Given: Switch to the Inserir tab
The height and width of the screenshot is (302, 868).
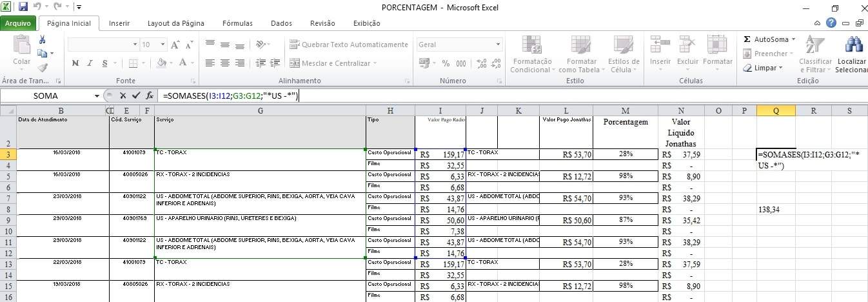Looking at the screenshot, I should [119, 23].
